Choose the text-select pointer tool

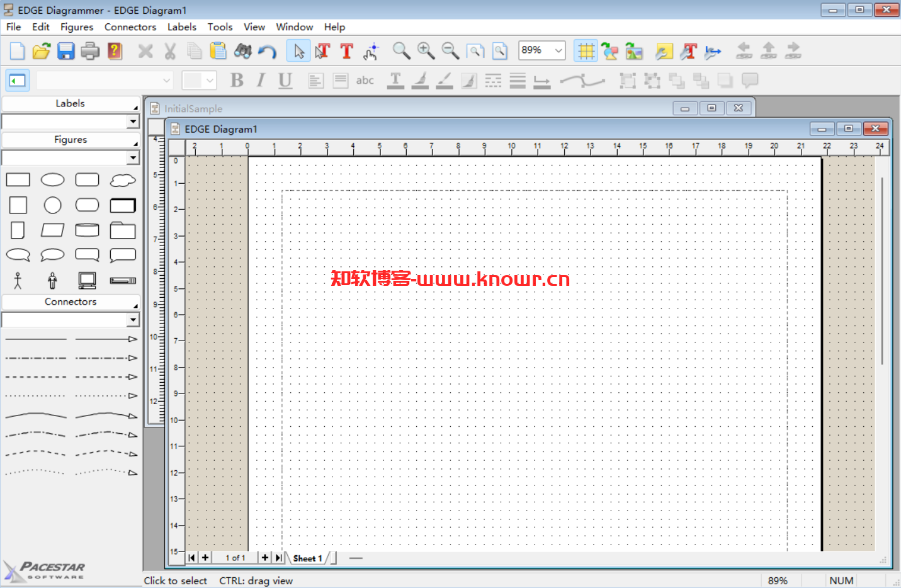coord(322,51)
